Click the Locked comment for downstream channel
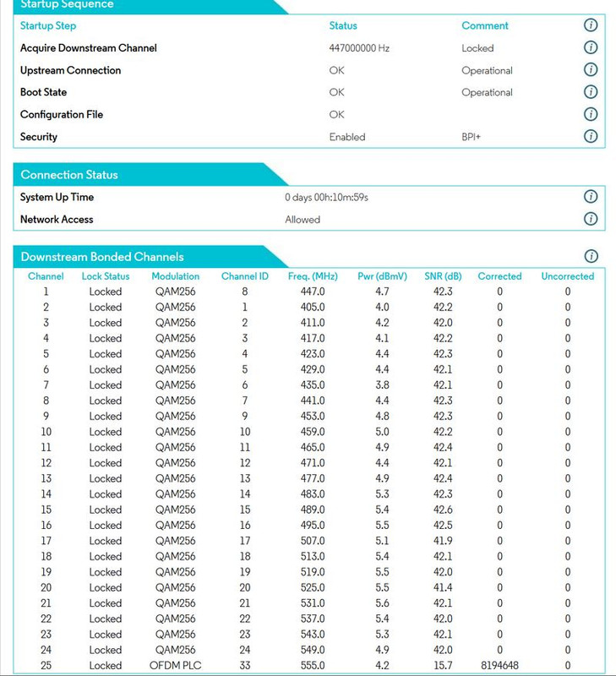Viewport: 616px width, 676px height. [477, 48]
